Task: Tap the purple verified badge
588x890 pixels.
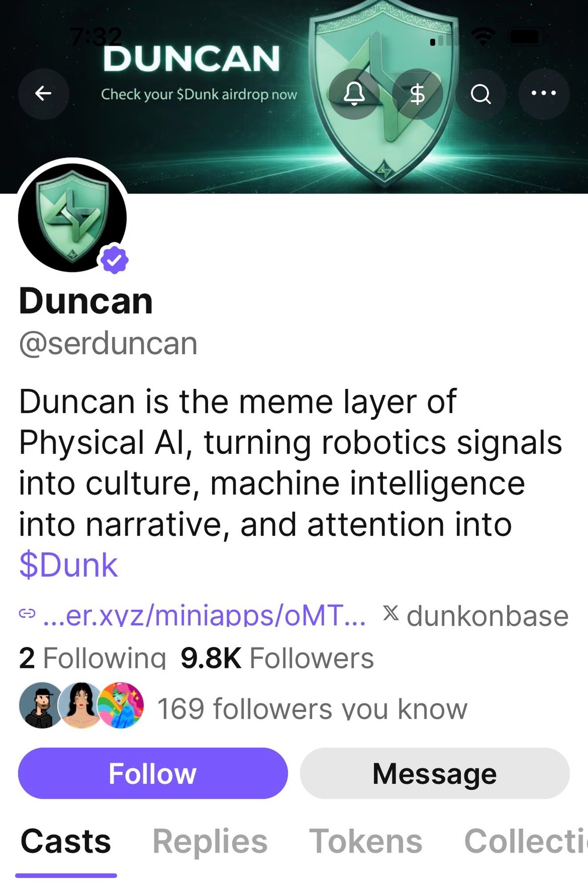Action: click(114, 259)
